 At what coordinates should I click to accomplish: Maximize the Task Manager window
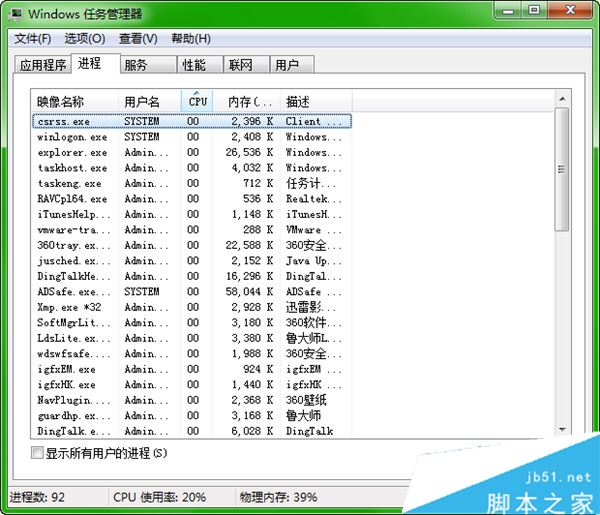point(534,10)
